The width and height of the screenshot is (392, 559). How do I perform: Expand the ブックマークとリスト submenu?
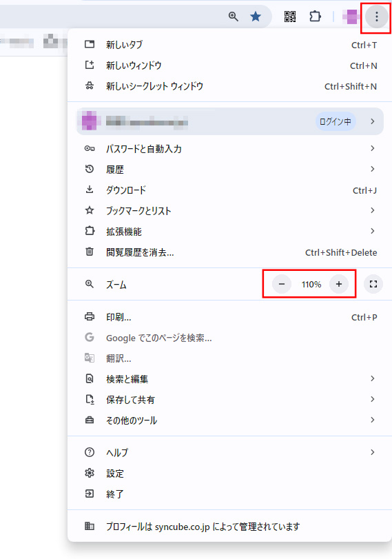click(230, 211)
